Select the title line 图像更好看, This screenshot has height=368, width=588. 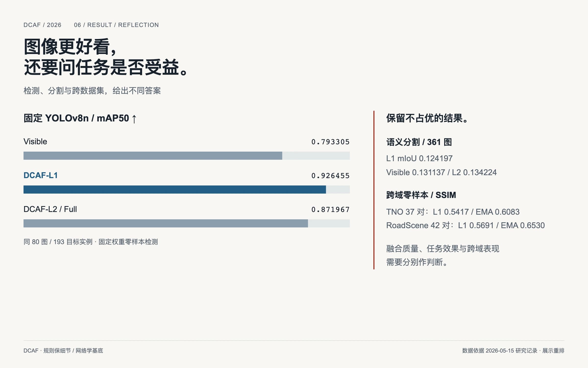70,47
